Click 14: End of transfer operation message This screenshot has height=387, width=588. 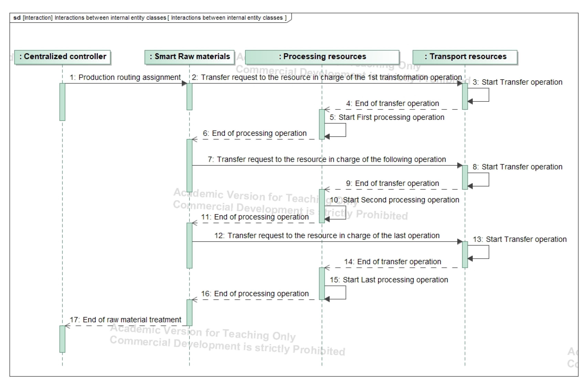click(x=392, y=262)
